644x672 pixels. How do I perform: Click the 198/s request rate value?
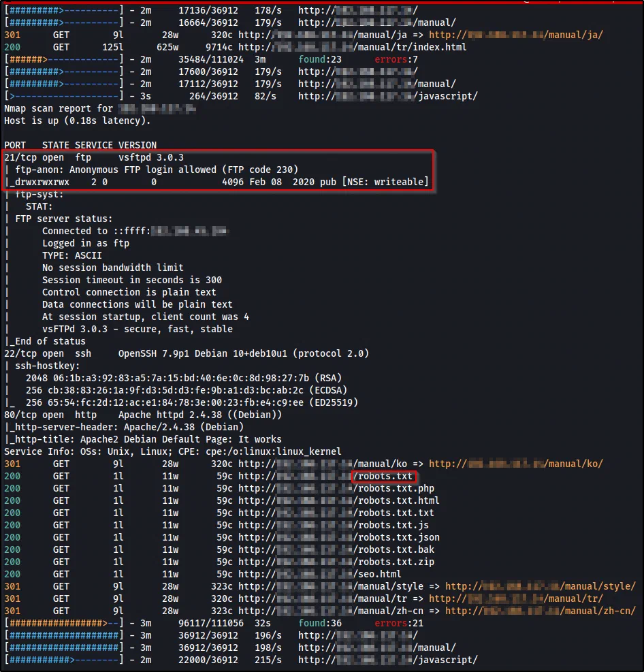pos(268,647)
